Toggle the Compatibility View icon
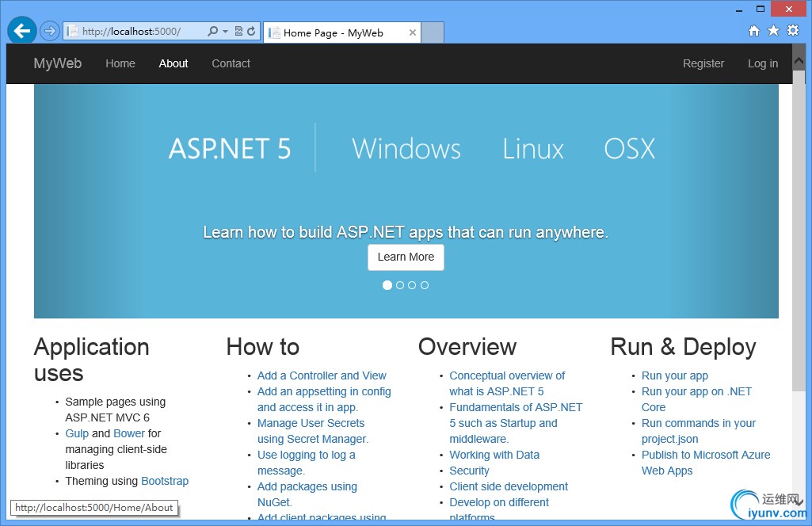 tap(238, 31)
